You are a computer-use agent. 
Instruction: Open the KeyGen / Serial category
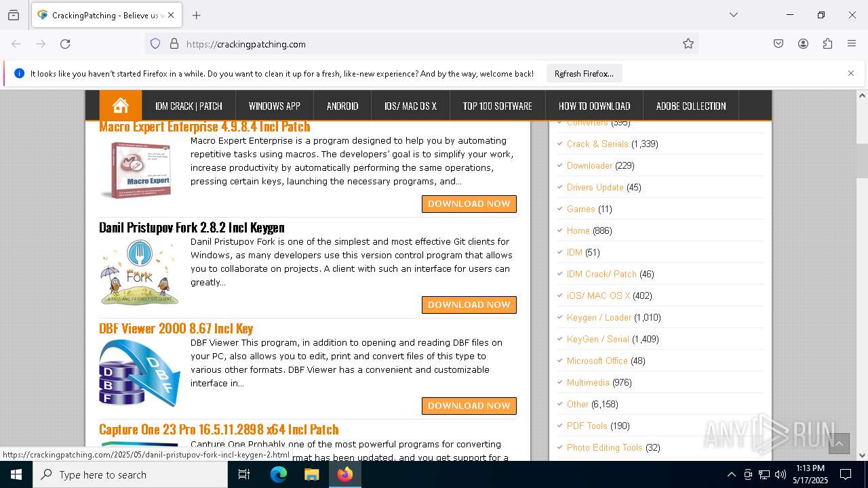[598, 339]
